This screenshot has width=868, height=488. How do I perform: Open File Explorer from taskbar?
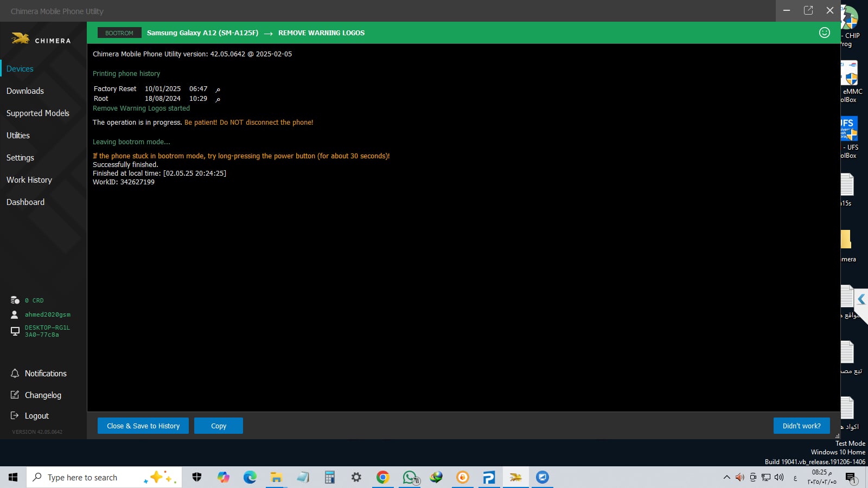(x=276, y=477)
